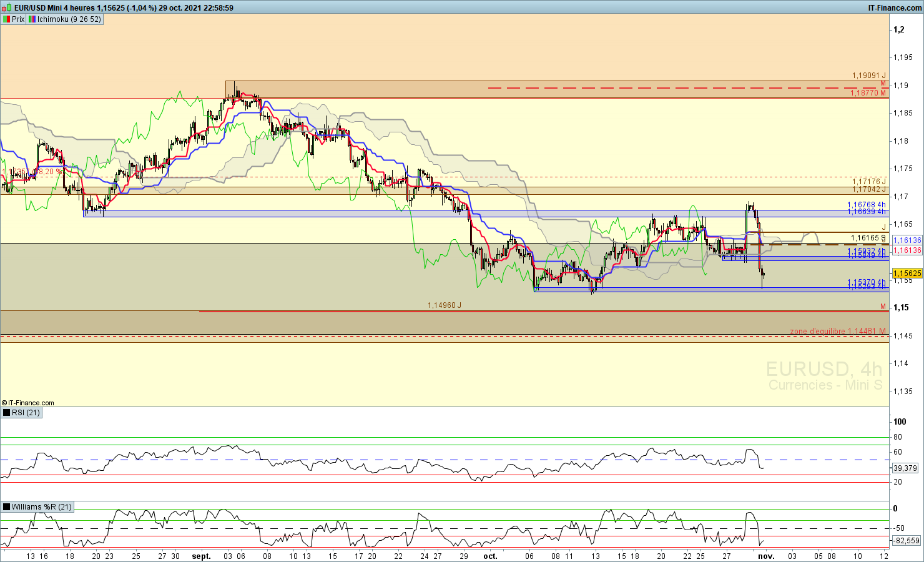Viewport: 924px width, 562px height.
Task: Click the black square icon beside Williams %R
Action: 6,507
